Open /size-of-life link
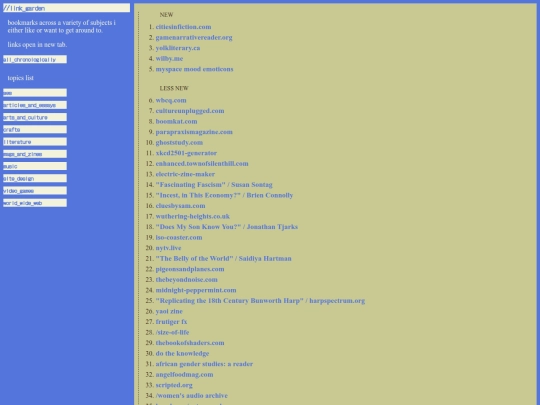The image size is (540, 405). (x=172, y=332)
